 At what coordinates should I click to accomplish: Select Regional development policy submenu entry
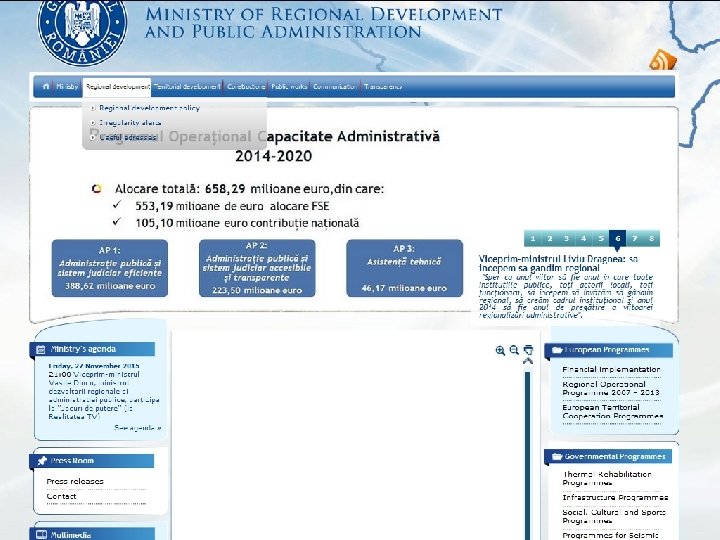[x=150, y=108]
